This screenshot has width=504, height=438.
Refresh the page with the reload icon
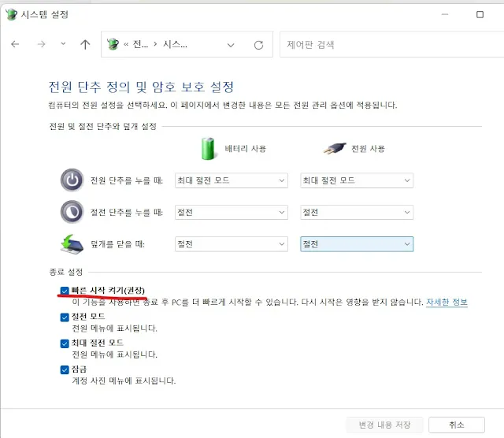coord(258,45)
